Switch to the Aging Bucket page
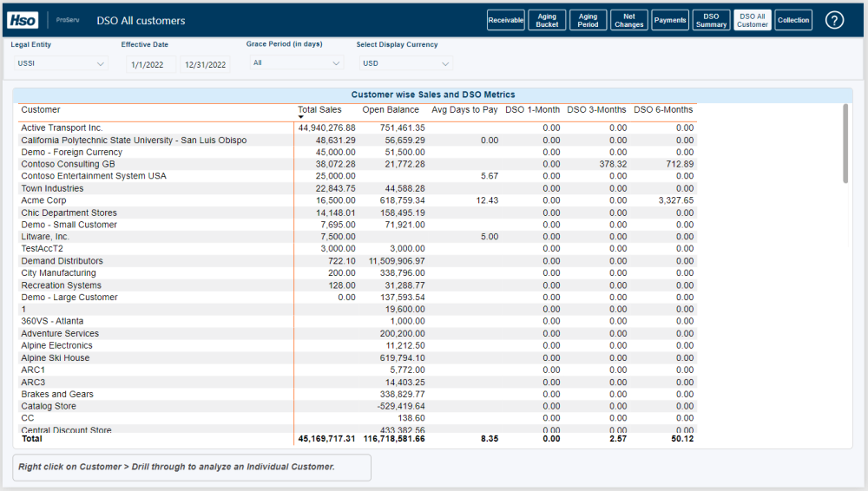The height and width of the screenshot is (491, 868). [x=547, y=20]
